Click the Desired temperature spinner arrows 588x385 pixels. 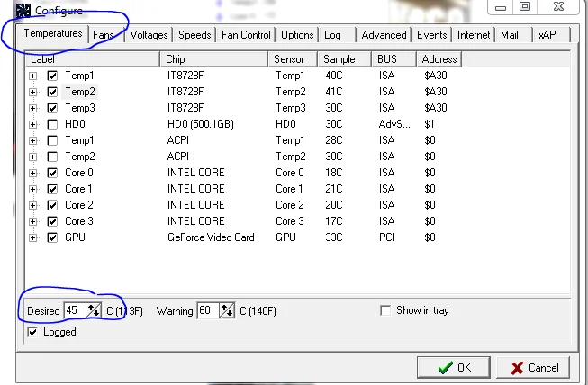click(93, 310)
